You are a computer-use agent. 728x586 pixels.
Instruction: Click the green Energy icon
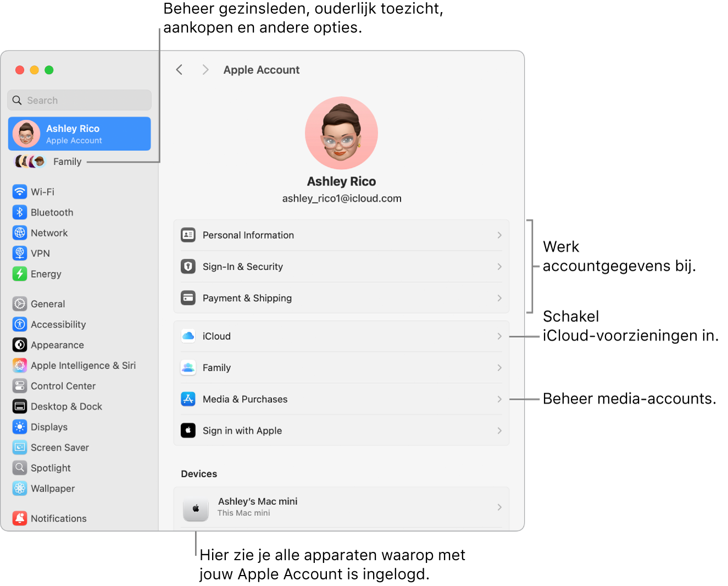20,274
